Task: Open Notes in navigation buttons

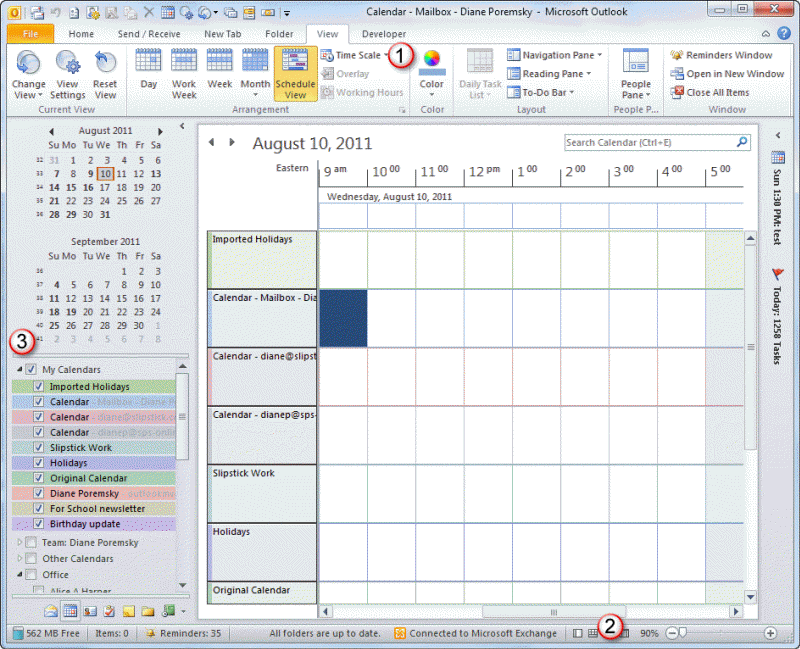Action: pyautogui.click(x=129, y=611)
